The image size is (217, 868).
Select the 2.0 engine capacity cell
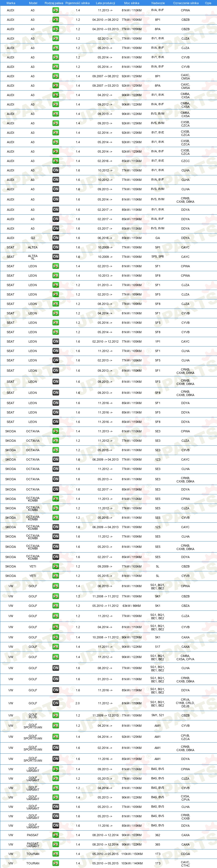[78, 703]
